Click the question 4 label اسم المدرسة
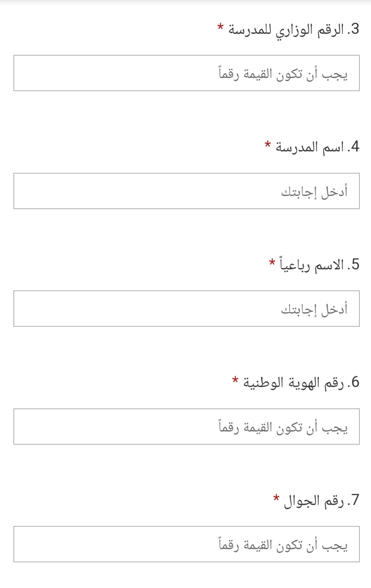 (x=310, y=148)
